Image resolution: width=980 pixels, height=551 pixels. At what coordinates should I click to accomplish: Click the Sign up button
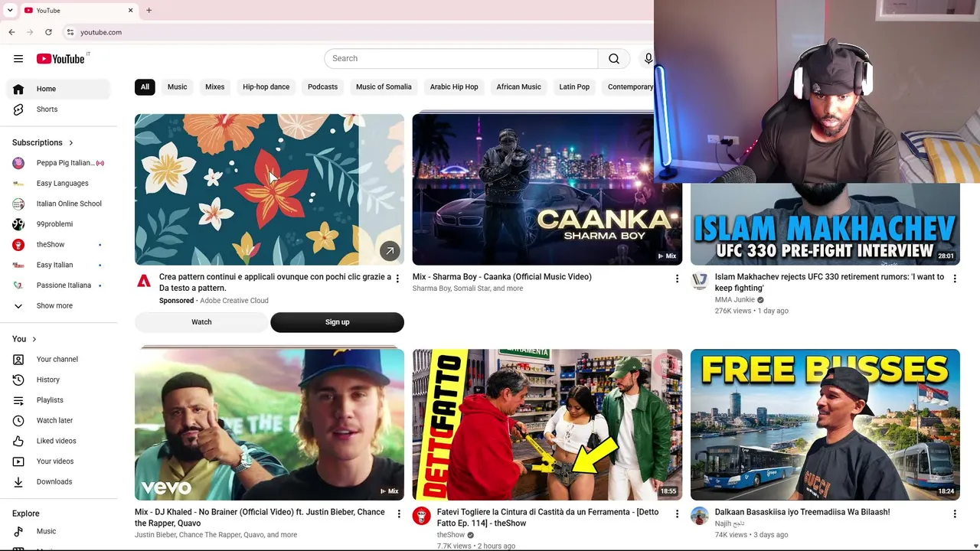(x=337, y=322)
